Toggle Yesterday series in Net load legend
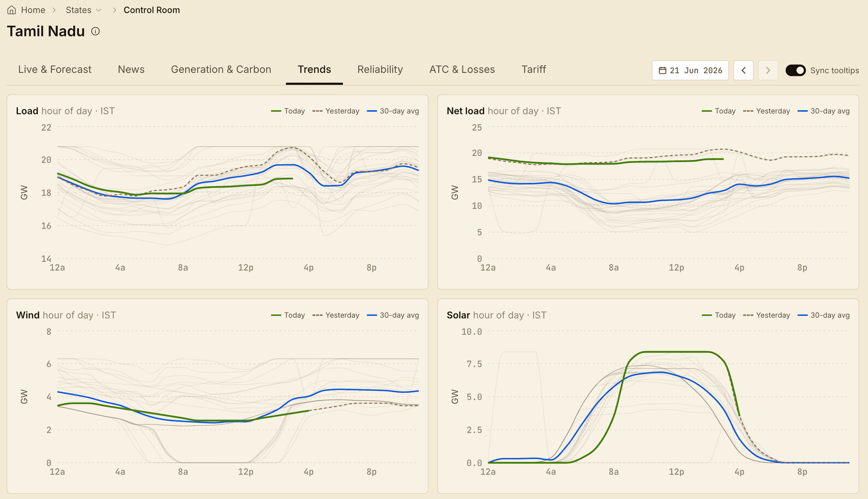Screen dimensions: 868x499 (x=767, y=111)
